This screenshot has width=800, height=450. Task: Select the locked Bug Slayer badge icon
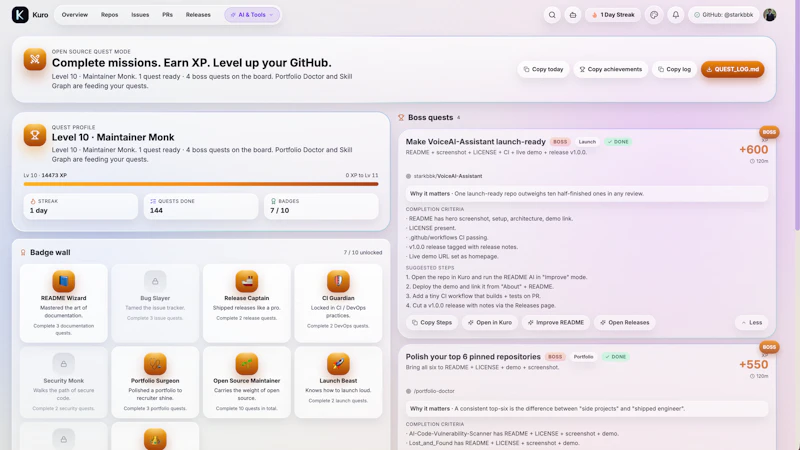pyautogui.click(x=155, y=281)
